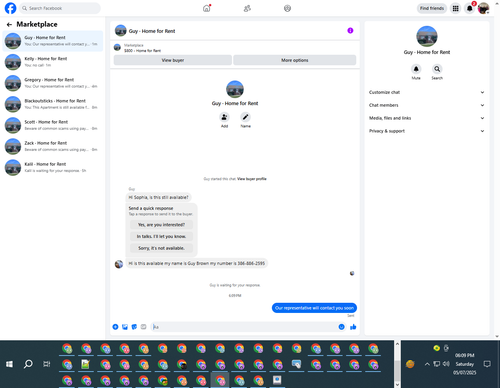
Task: Click the taskbar volume speaker icon
Action: pyautogui.click(x=446, y=364)
